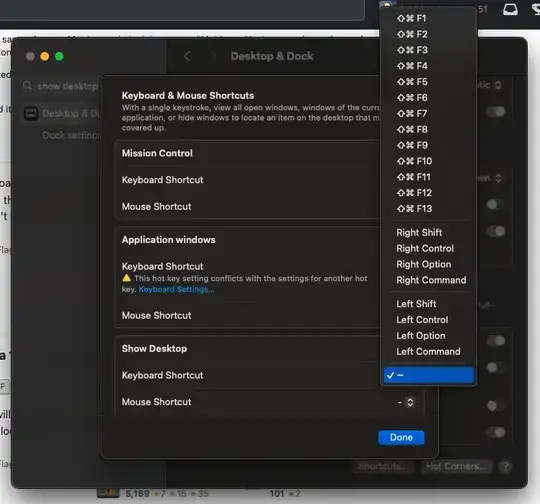The image size is (540, 504).
Task: Toggle the topmost switch in Desktop & Dock
Action: pyautogui.click(x=496, y=112)
